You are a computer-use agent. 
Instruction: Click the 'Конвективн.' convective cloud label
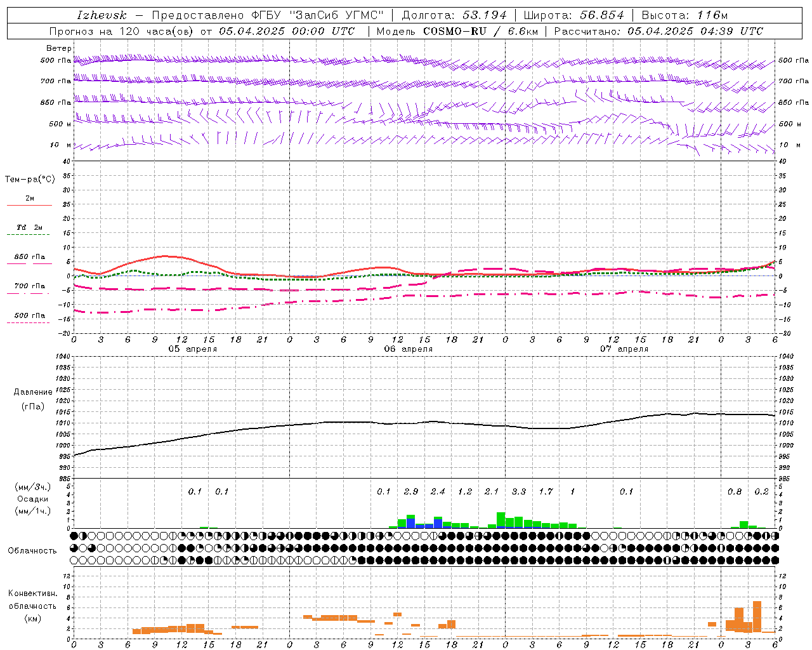point(32,594)
